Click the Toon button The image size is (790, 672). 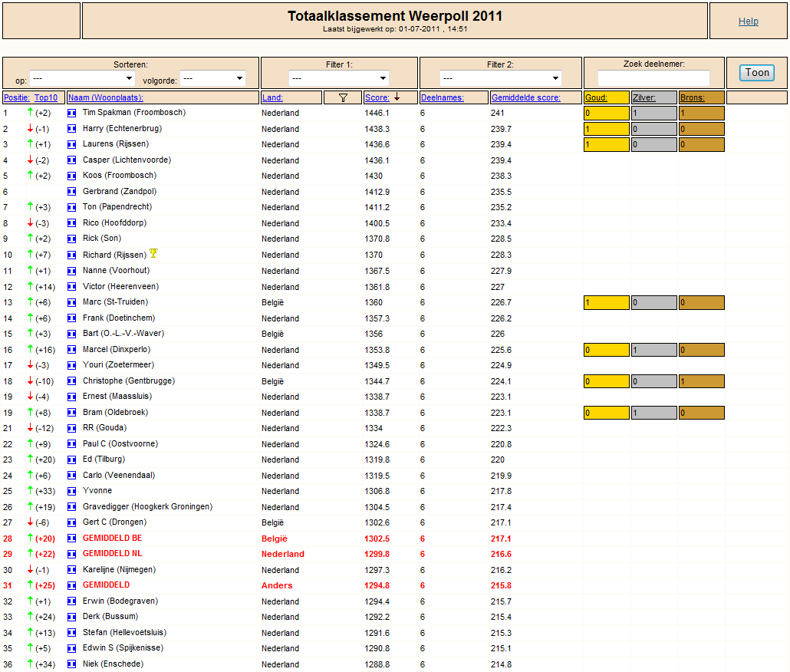(x=757, y=73)
